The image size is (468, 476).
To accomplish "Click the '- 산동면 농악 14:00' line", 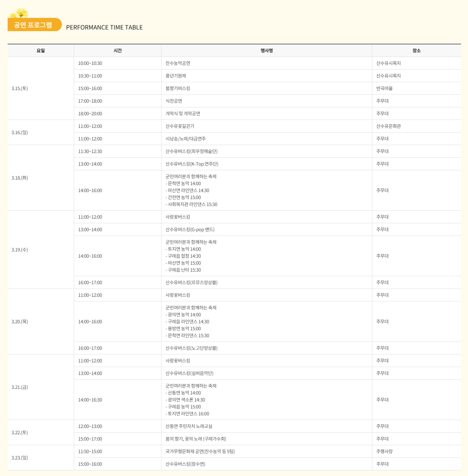I will point(183,393).
